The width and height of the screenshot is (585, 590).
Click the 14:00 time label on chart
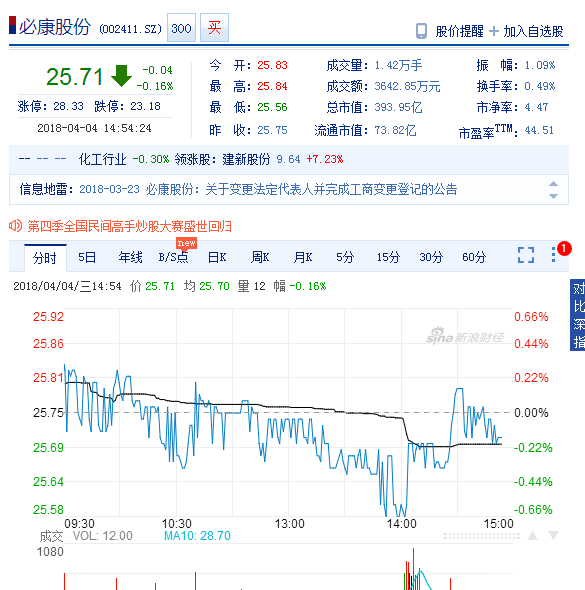coord(401,523)
